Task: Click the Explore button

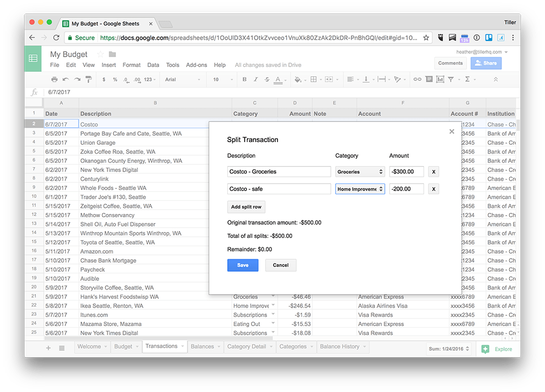Action: [x=496, y=349]
